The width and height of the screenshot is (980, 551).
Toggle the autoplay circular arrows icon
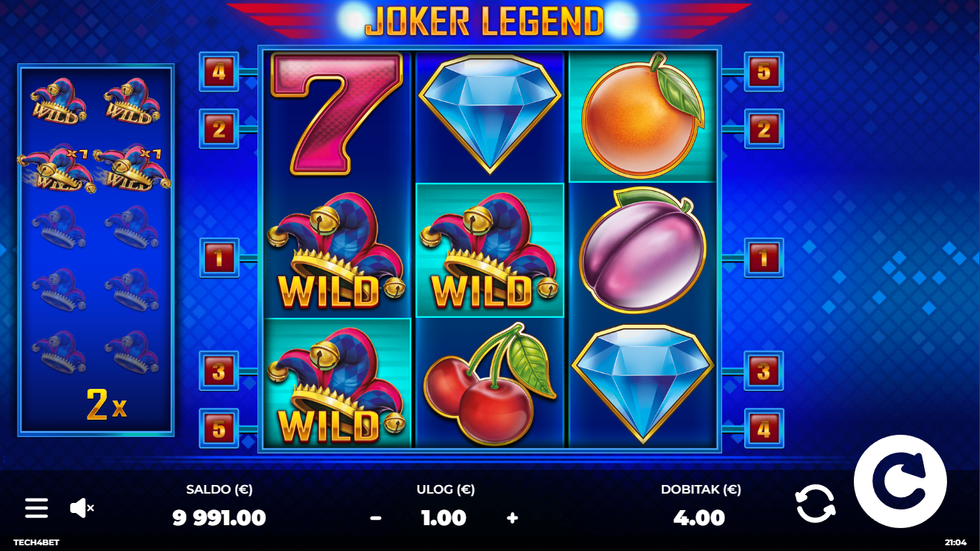pos(816,503)
